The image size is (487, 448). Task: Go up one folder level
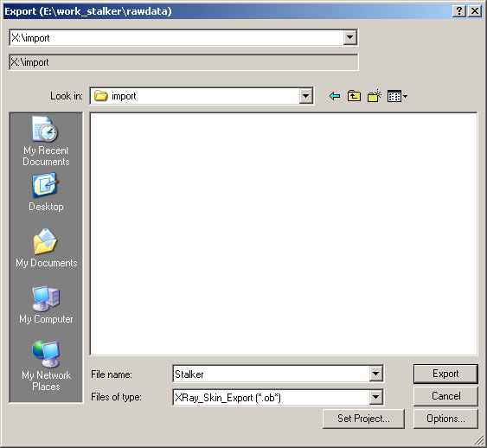coord(354,96)
